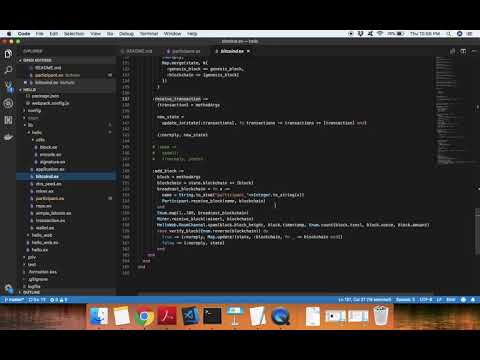The height and width of the screenshot is (360, 480).
Task: Open the Selection menu
Action: (x=74, y=34)
